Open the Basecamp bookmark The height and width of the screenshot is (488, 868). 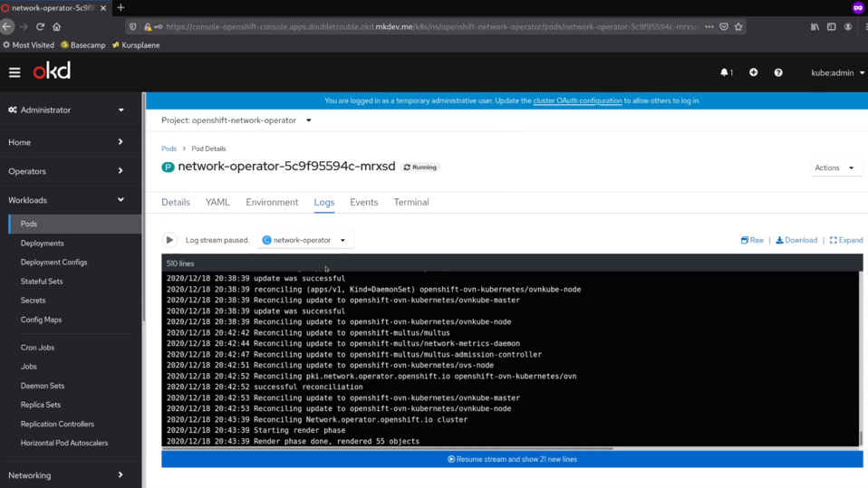pyautogui.click(x=83, y=45)
